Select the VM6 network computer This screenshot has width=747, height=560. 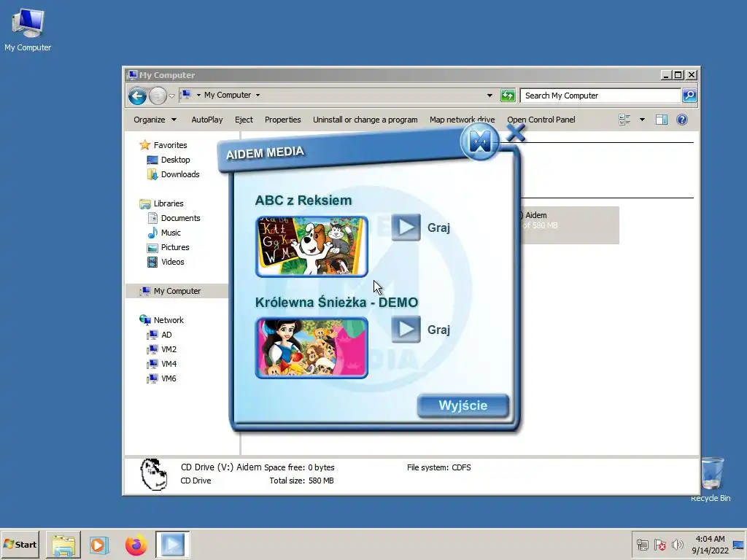(x=162, y=378)
